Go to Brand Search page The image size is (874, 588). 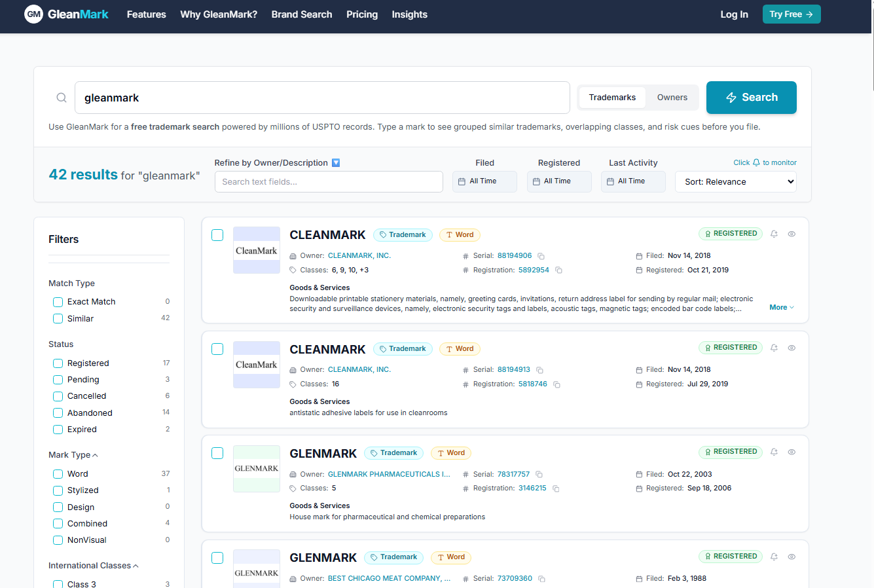(302, 14)
